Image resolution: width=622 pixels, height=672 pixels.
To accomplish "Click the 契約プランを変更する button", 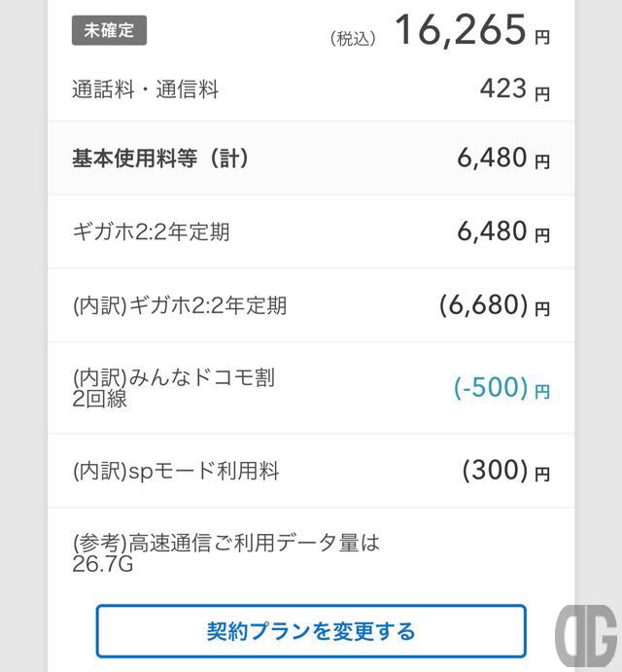I will 311,631.
